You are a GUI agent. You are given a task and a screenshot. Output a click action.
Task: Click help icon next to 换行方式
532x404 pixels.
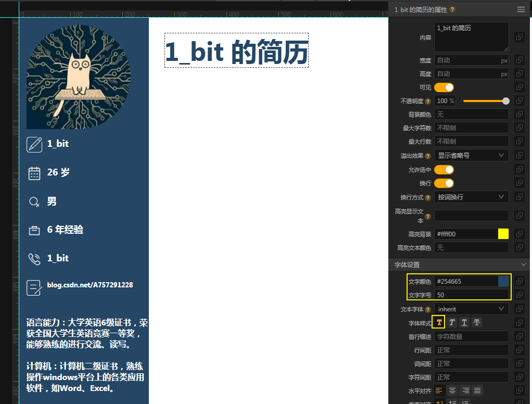pos(428,197)
